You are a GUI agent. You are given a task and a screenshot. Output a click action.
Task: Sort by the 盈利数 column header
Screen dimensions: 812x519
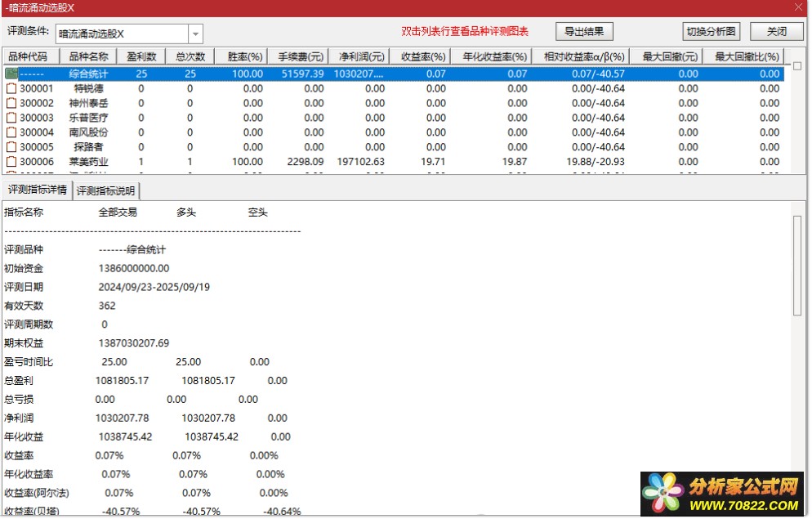141,56
